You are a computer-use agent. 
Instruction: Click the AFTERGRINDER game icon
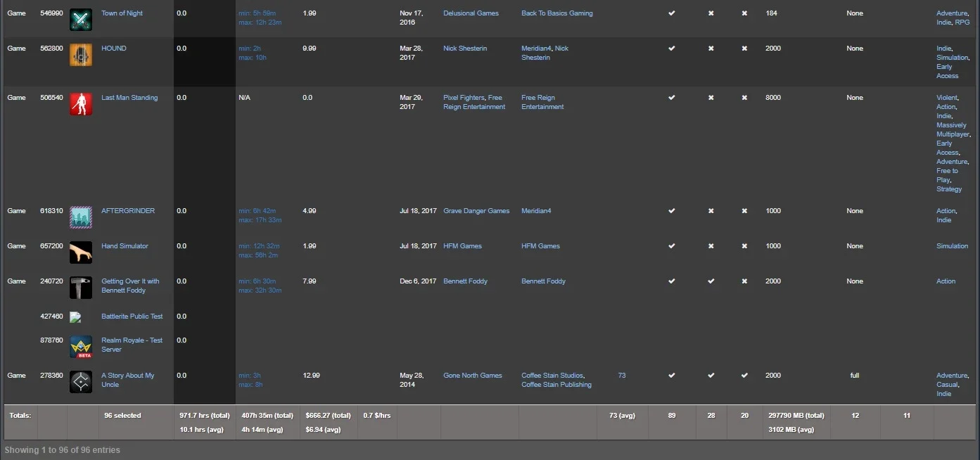(81, 217)
